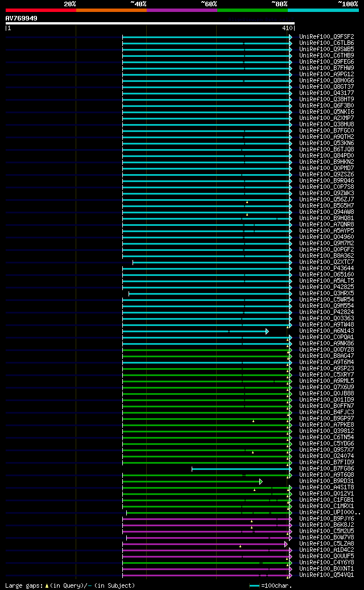
Task: Click hit label UniRef100_Q43177
Action: [326, 93]
